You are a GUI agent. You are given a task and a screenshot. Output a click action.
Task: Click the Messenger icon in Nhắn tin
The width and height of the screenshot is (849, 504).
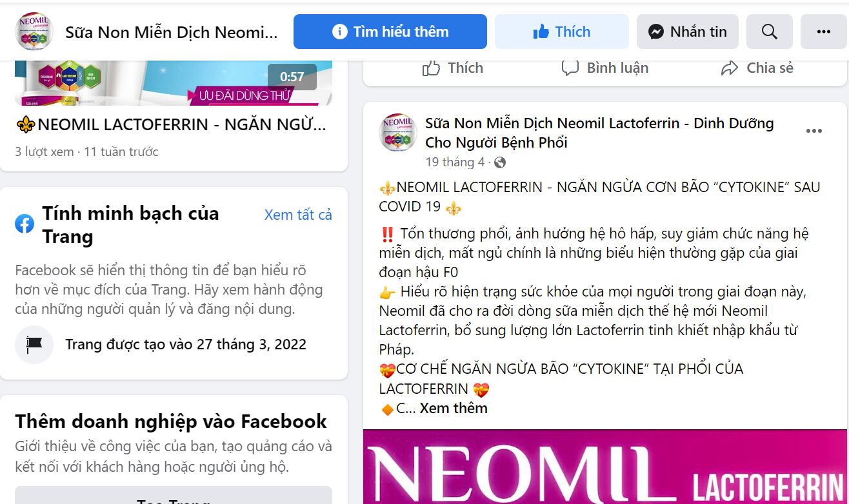click(657, 32)
